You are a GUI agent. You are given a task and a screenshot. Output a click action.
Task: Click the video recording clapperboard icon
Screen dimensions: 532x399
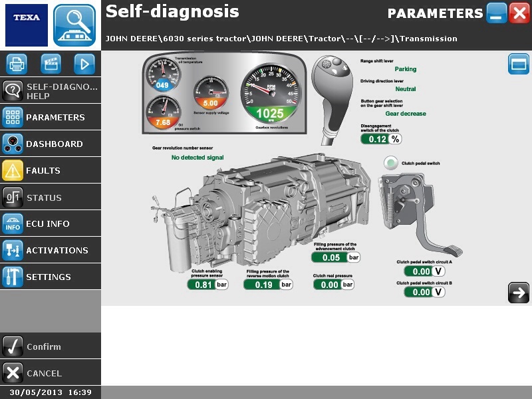[x=51, y=64]
